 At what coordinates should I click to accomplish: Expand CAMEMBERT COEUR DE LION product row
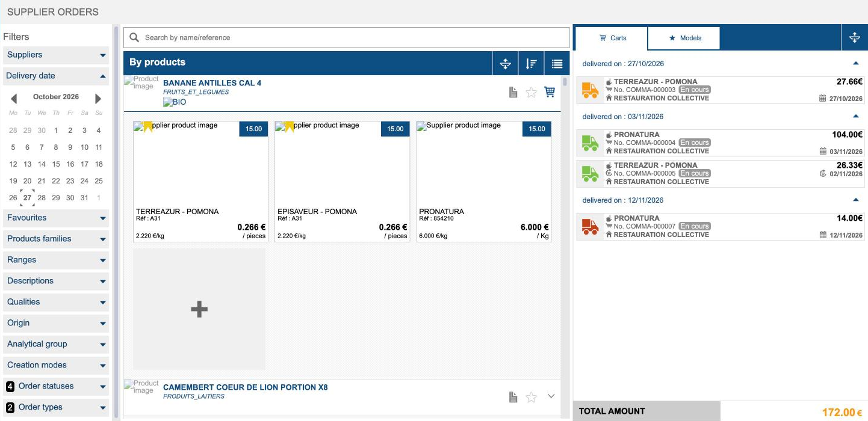click(x=551, y=396)
